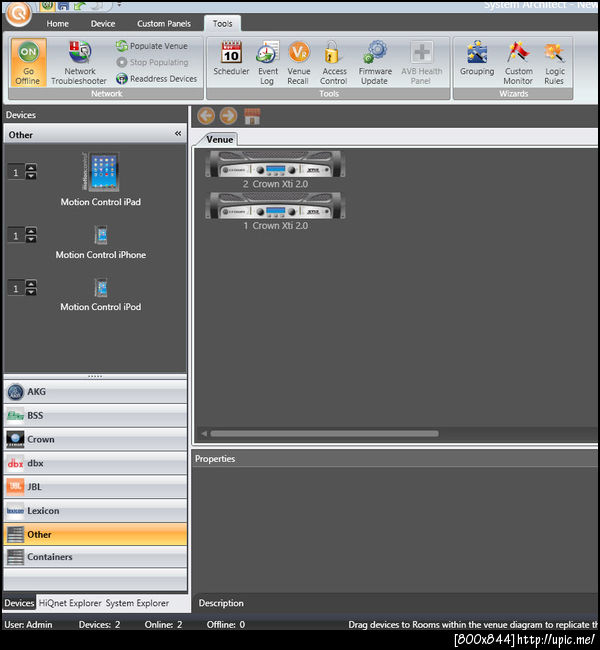Screen dimensions: 600x650
Task: Click the Motion Control iPhone quantity field
Action: point(17,235)
